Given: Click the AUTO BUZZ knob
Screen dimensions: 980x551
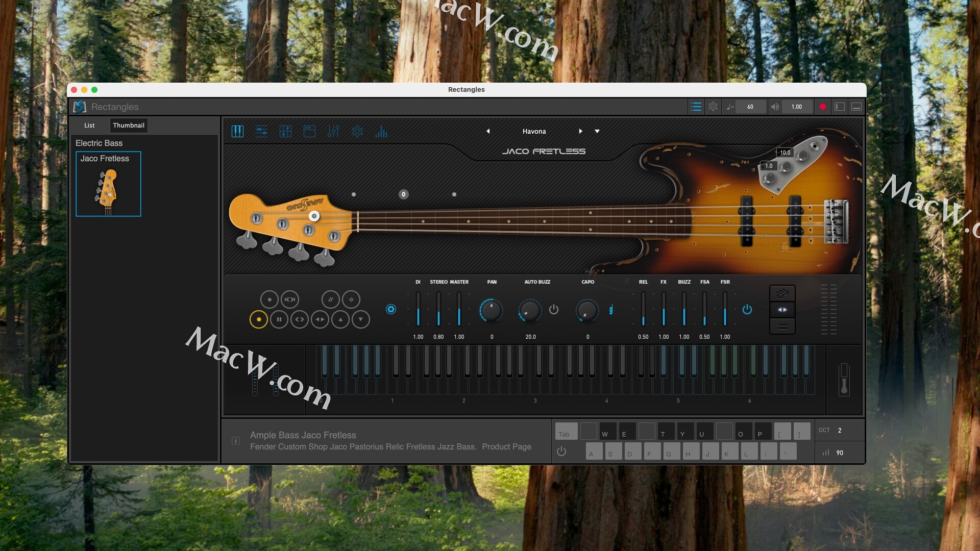Looking at the screenshot, I should [x=530, y=310].
